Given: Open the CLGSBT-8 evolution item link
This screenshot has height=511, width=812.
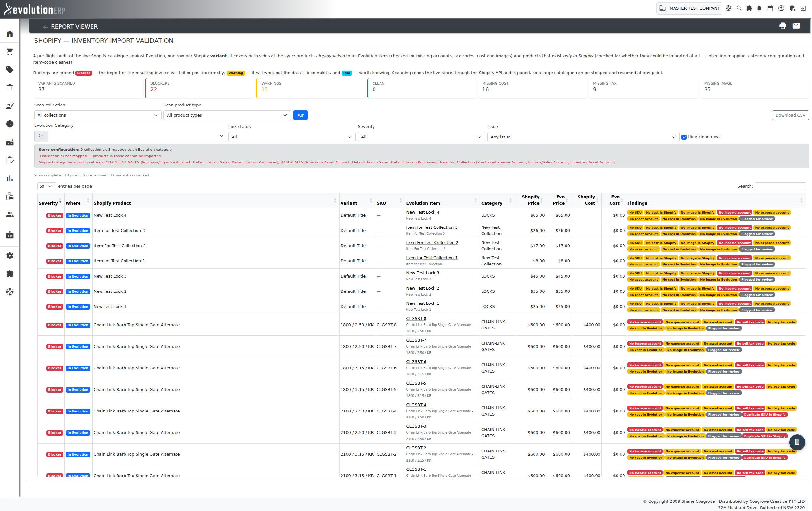Looking at the screenshot, I should 416,318.
